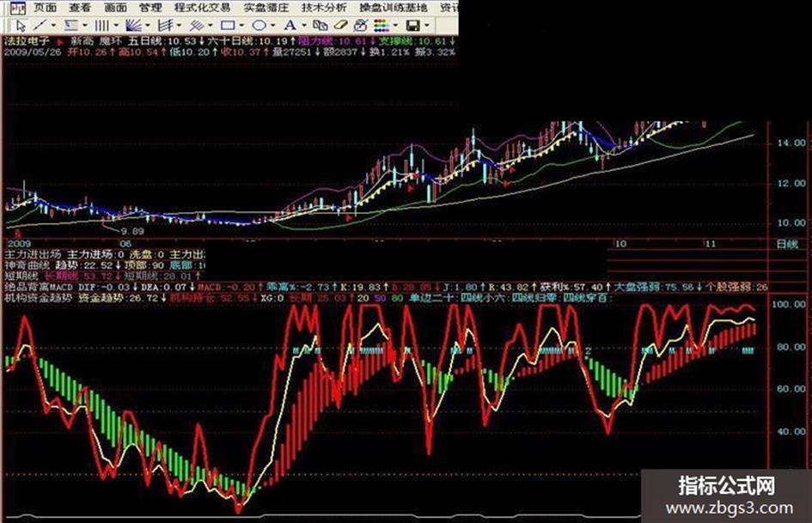Expand the parallel lines tool dropdown
The image size is (812, 523).
pyautogui.click(x=210, y=26)
